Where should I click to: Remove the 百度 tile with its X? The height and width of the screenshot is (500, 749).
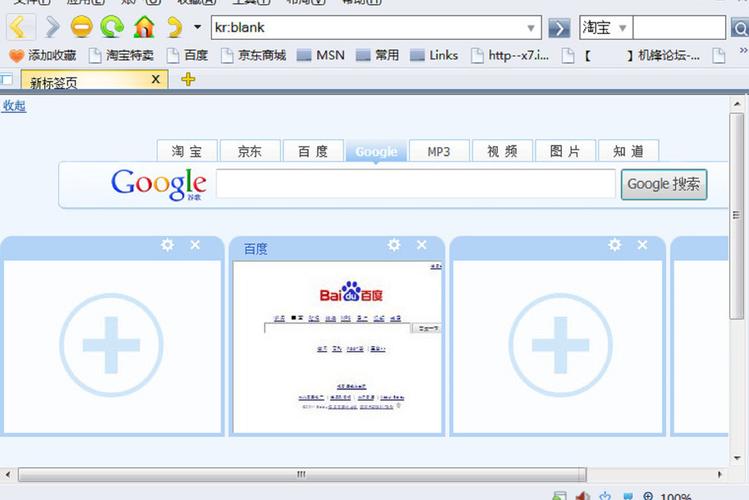422,245
